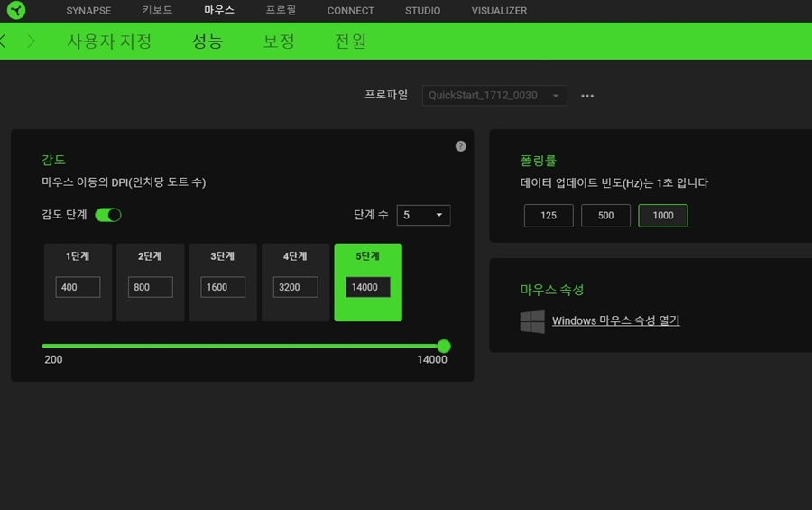Open the sensitivity help question mark icon
This screenshot has height=510, width=812.
[x=460, y=146]
